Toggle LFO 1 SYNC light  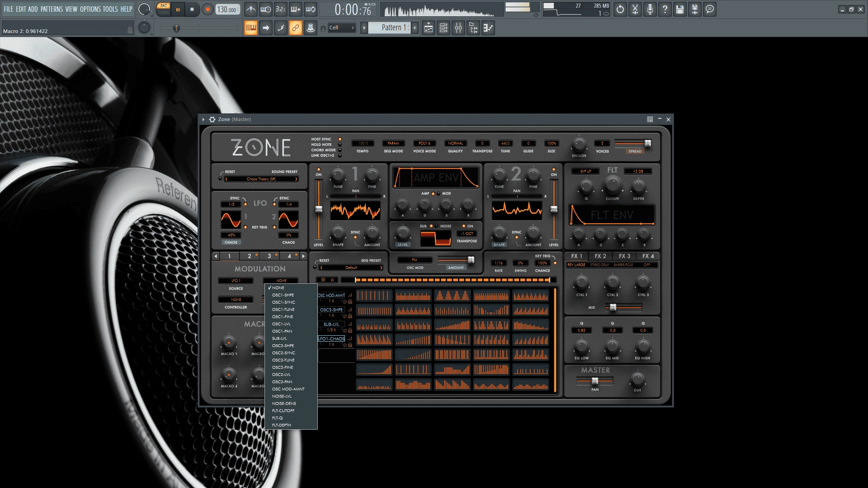(245, 204)
